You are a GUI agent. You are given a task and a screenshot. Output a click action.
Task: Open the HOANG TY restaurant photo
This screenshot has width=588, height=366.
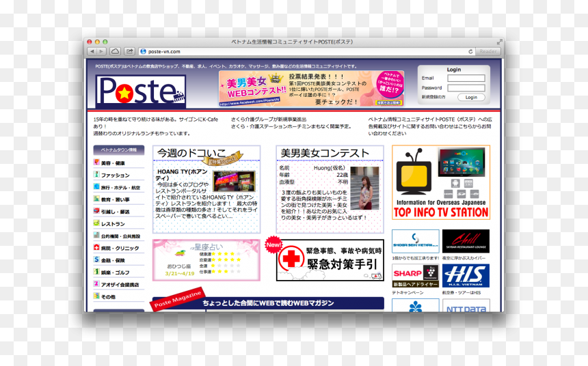235,182
